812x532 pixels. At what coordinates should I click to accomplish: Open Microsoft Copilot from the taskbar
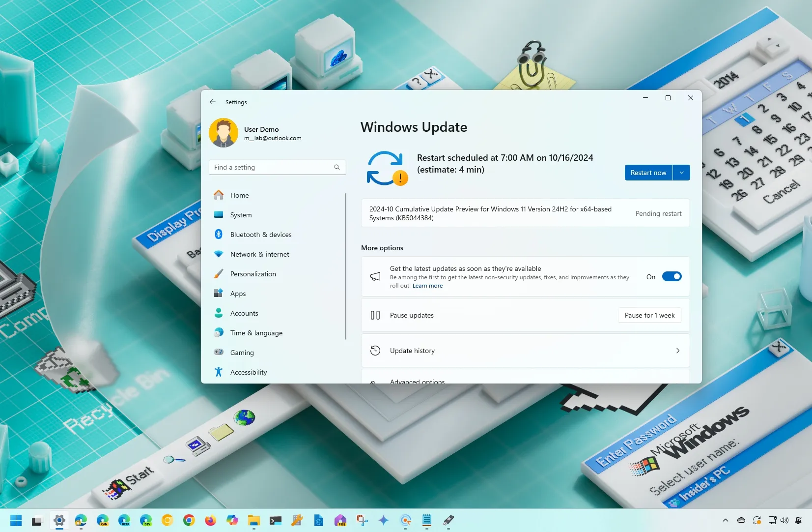232,520
